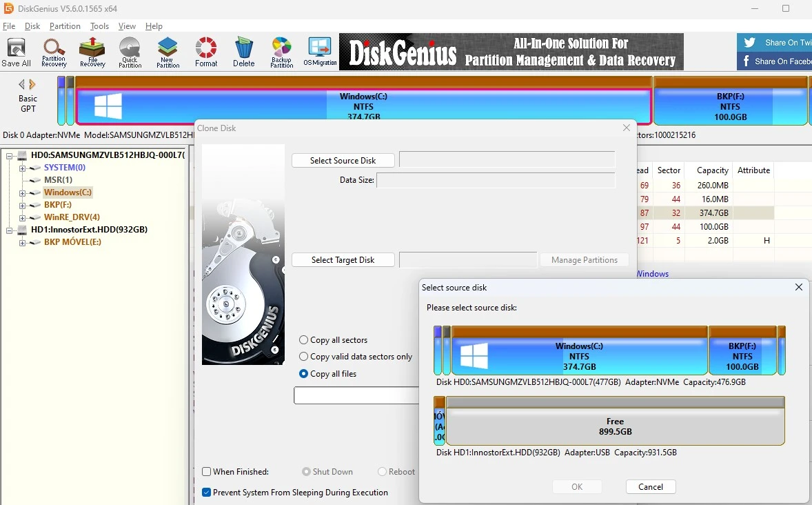Click the Manage Partitions button

(584, 260)
